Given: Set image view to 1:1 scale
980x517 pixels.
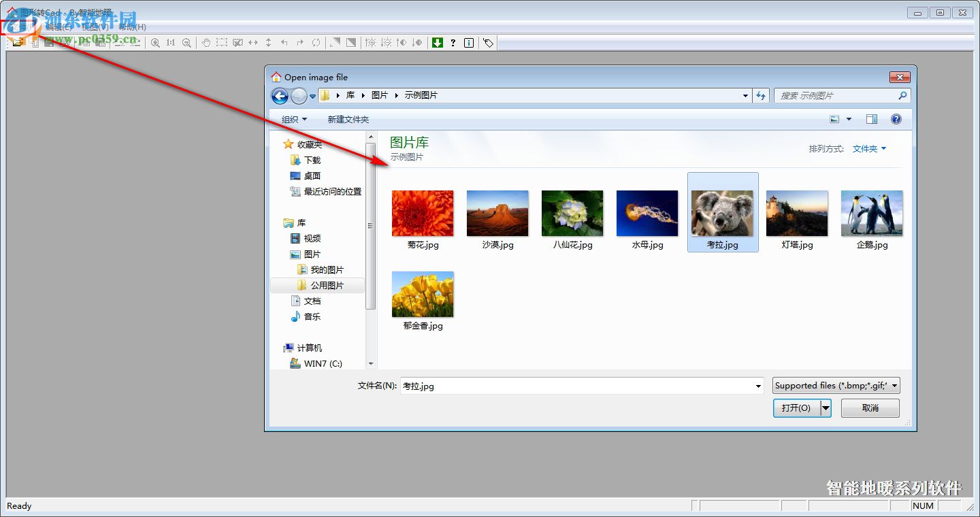Looking at the screenshot, I should point(170,42).
